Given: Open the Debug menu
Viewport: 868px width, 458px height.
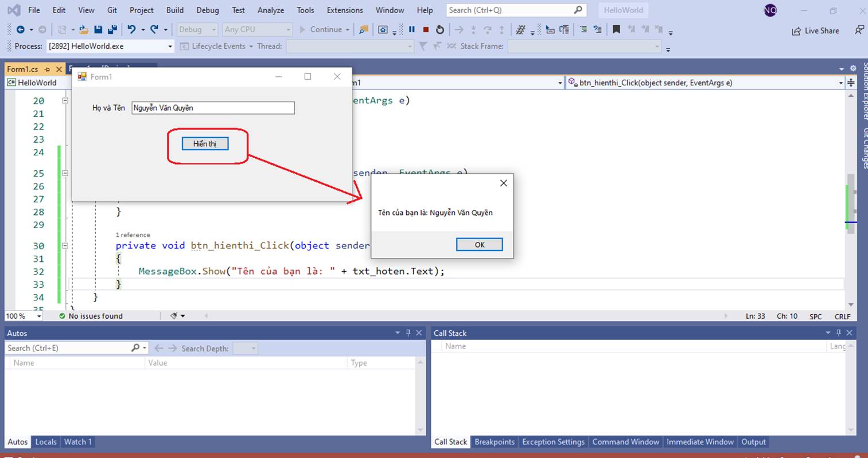Looking at the screenshot, I should pyautogui.click(x=208, y=10).
